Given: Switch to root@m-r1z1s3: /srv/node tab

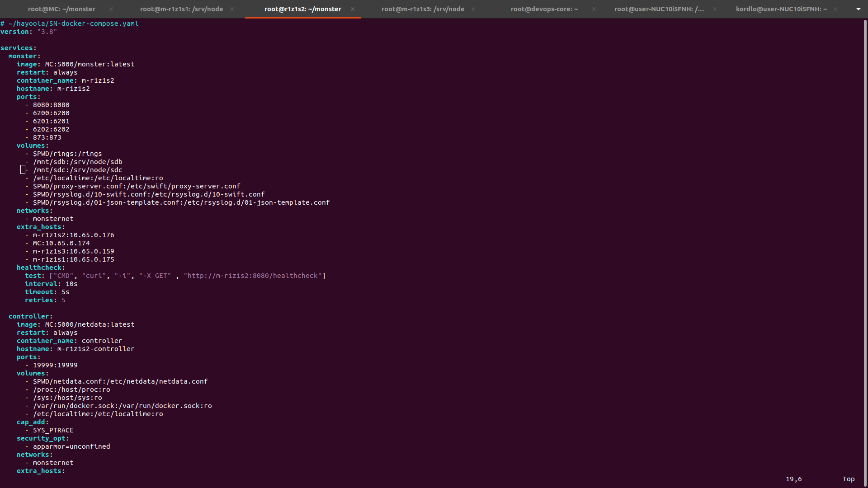Looking at the screenshot, I should [x=423, y=9].
